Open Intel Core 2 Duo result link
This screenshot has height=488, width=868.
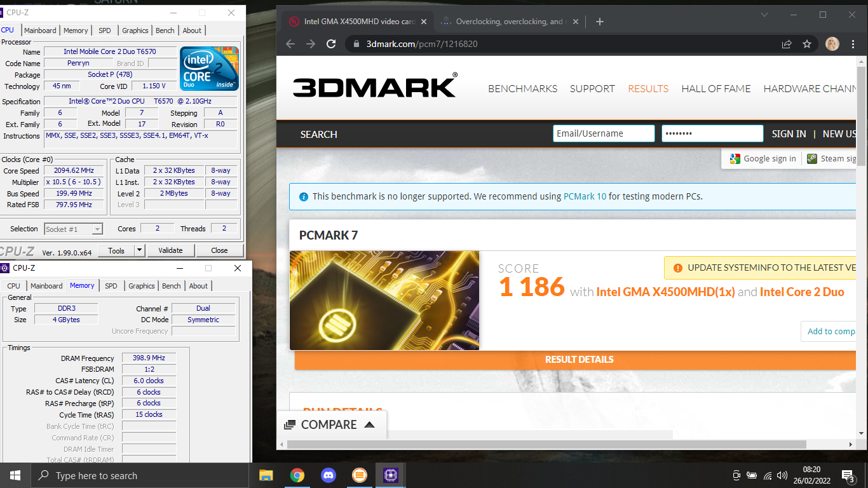[802, 292]
